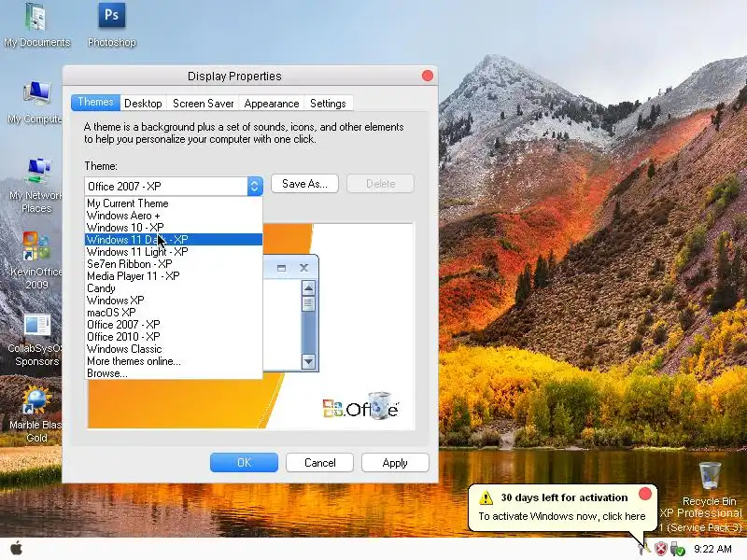Click the preview window's maximize icon
747x560 pixels.
click(282, 268)
